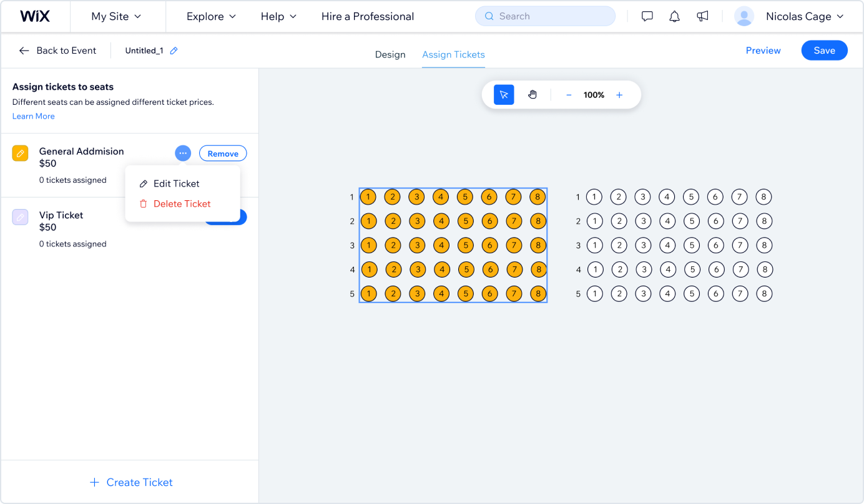Click the purple Vip Ticket swatch
The image size is (864, 504).
pyautogui.click(x=21, y=217)
